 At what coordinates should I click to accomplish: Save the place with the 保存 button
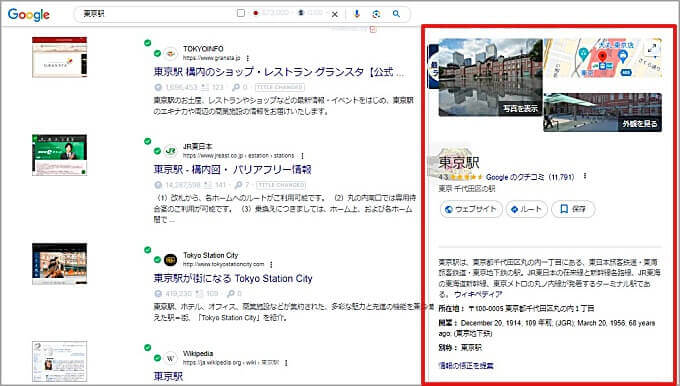pyautogui.click(x=573, y=209)
